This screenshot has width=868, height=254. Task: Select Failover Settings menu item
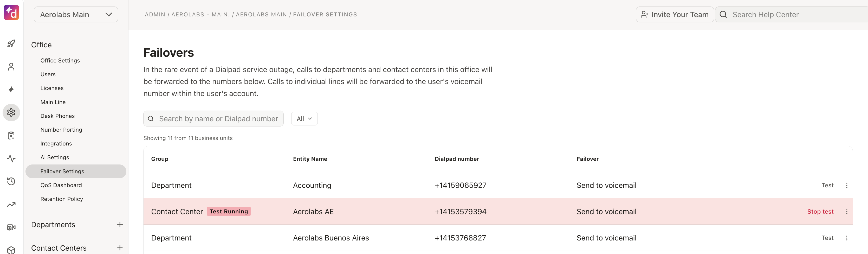tap(76, 171)
